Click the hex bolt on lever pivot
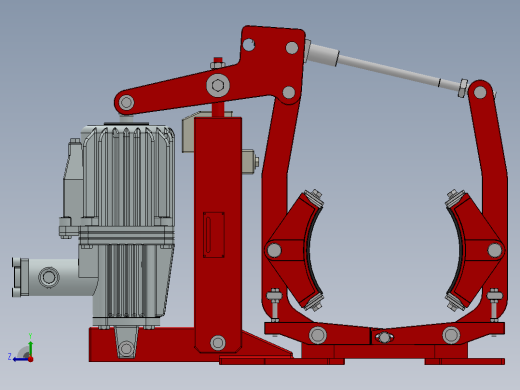Viewport: 520px width, 390px height. (218, 86)
